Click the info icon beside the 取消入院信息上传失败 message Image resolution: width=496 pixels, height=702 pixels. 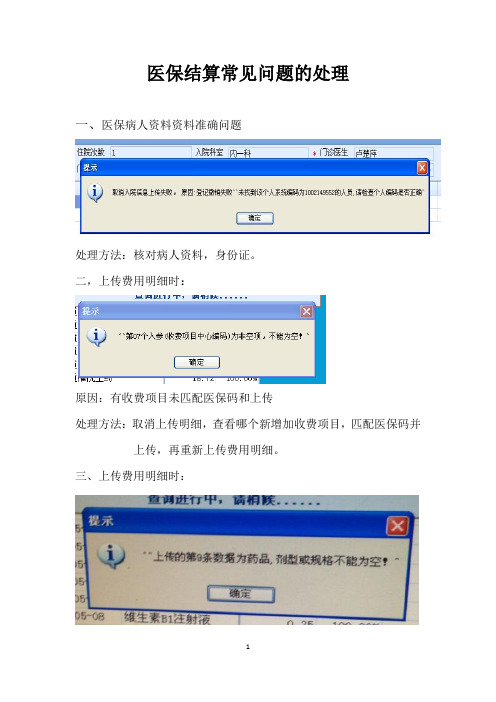click(95, 193)
